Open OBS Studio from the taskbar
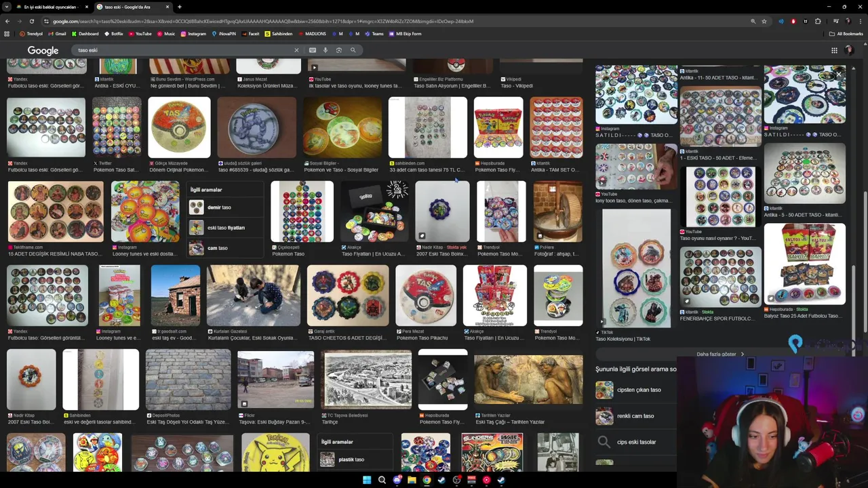The width and height of the screenshot is (868, 488). tap(456, 480)
